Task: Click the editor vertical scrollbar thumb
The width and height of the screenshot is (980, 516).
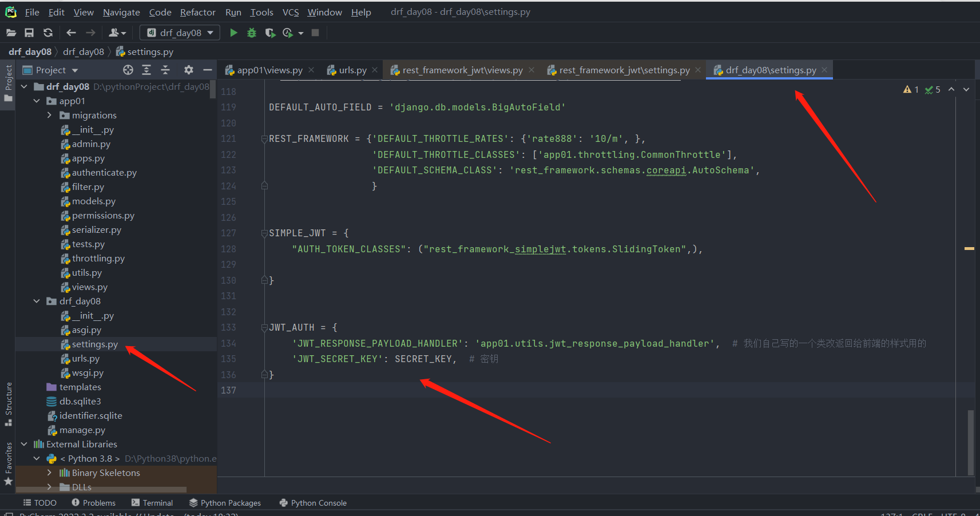Action: point(970,442)
